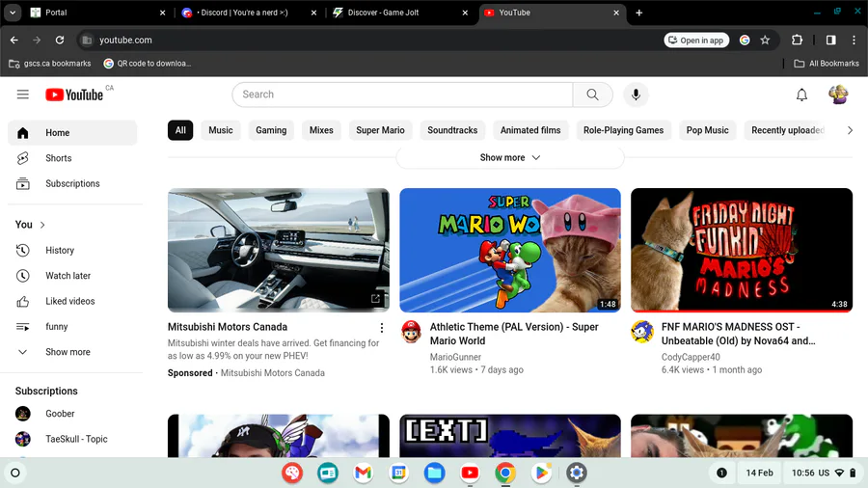Select the Pop Music chip

click(708, 130)
